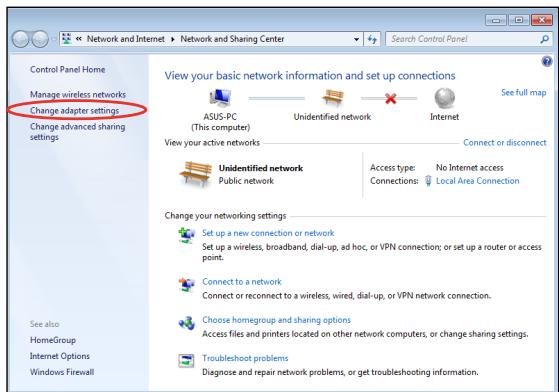This screenshot has height=392, width=559.
Task: Minimize the Network and Sharing Center window
Action: [x=496, y=20]
